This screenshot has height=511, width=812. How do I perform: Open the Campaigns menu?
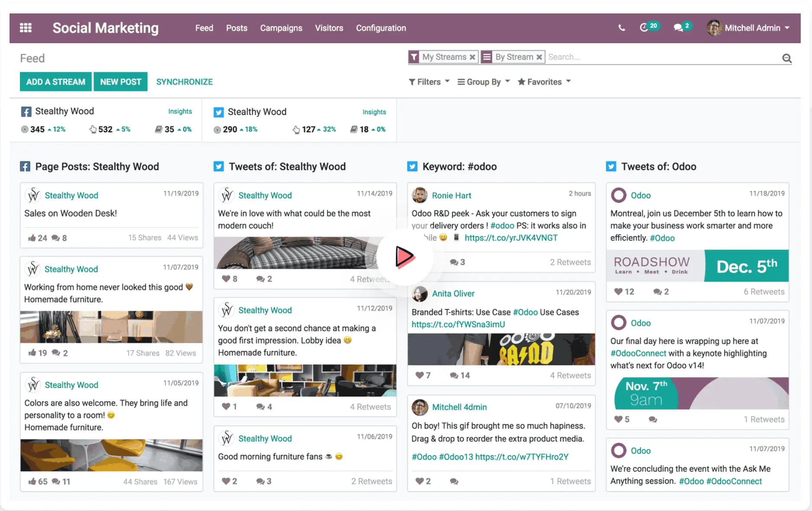click(x=281, y=28)
